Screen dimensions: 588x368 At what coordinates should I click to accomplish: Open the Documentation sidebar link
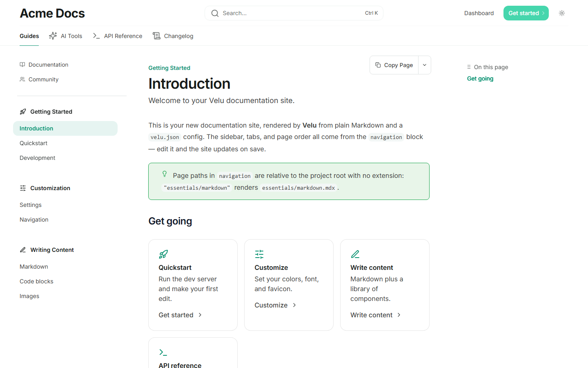[44, 65]
